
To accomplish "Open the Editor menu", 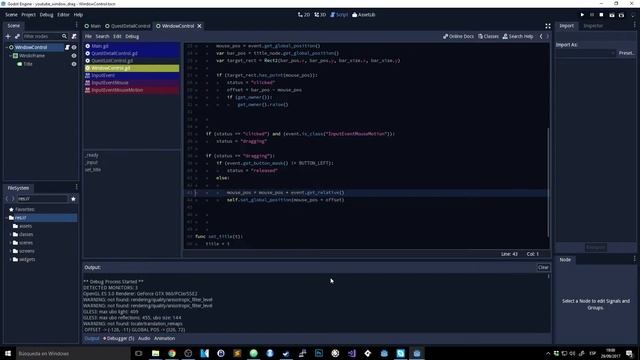I will coord(63,15).
